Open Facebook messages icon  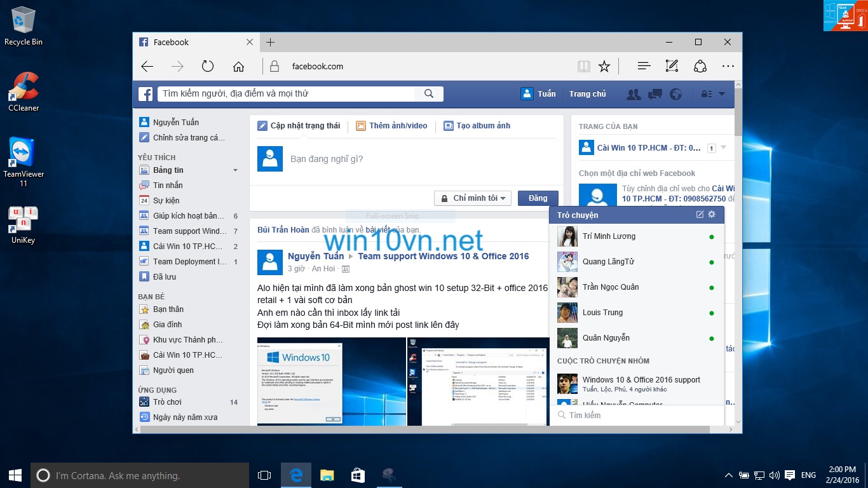tap(655, 94)
